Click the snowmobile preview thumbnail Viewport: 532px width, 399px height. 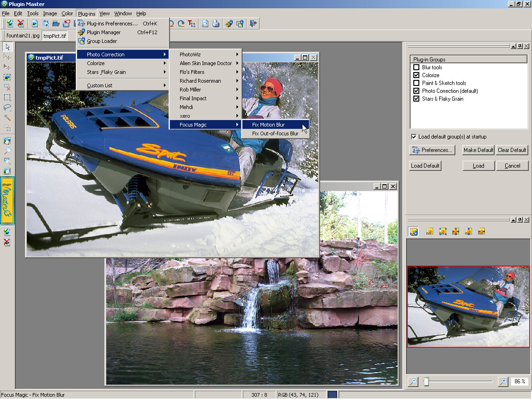click(x=468, y=306)
